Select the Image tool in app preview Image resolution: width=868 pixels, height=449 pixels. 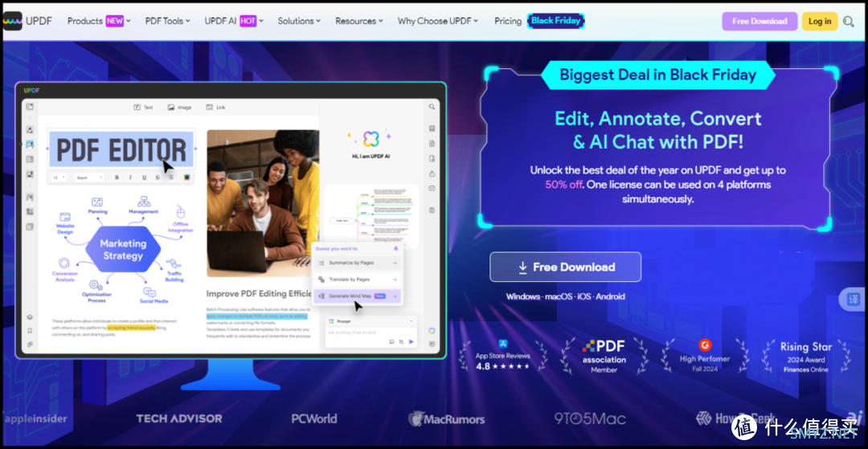[x=179, y=108]
